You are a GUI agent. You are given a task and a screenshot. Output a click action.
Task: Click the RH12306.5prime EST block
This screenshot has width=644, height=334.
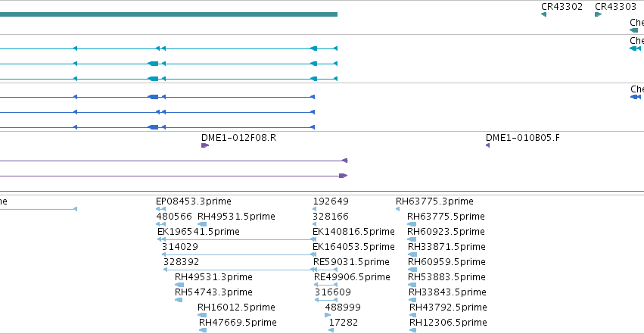(x=412, y=330)
